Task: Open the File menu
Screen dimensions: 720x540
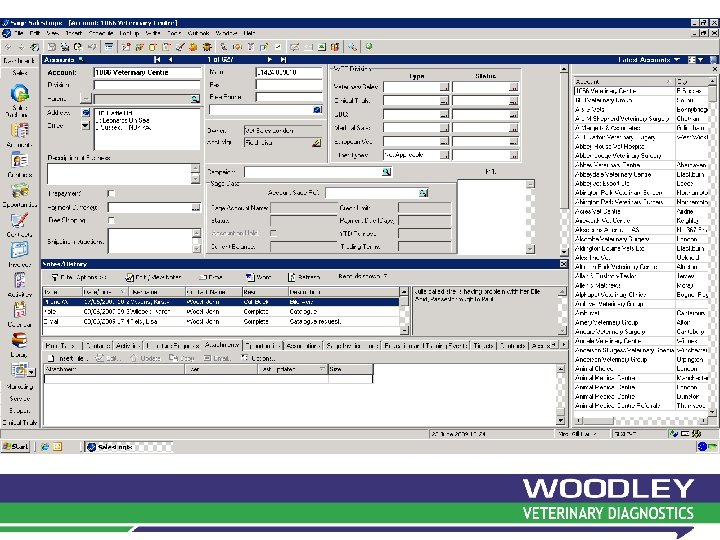Action: (19, 34)
